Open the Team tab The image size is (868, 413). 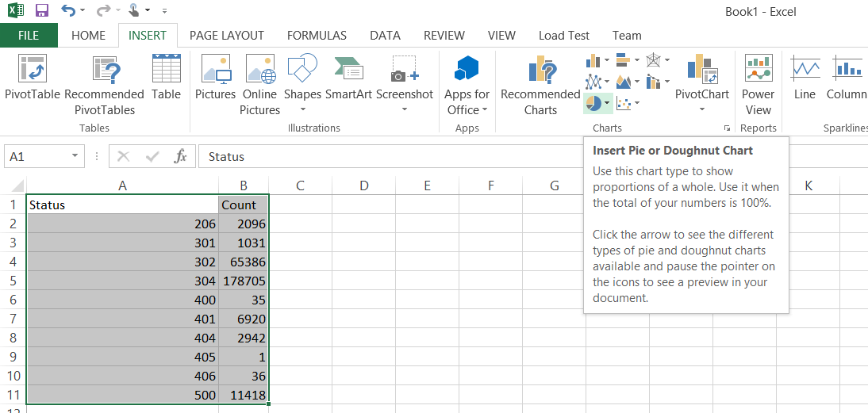point(627,36)
